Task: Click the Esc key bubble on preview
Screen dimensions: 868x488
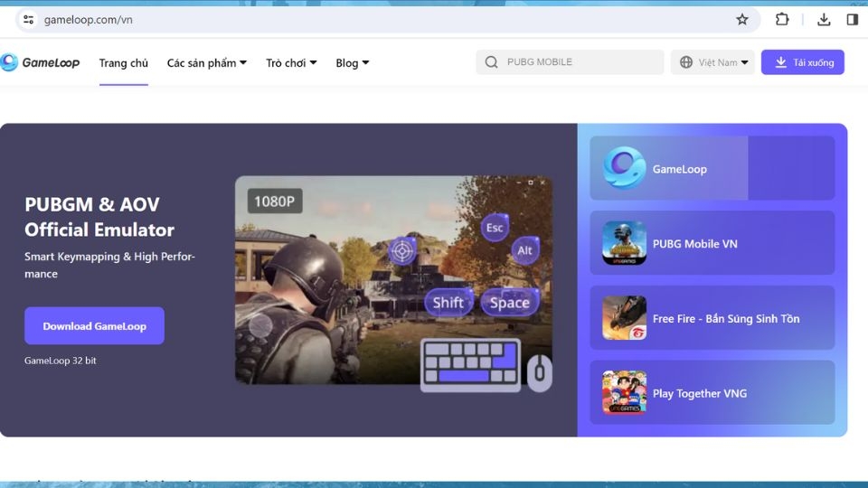Action: coord(495,228)
